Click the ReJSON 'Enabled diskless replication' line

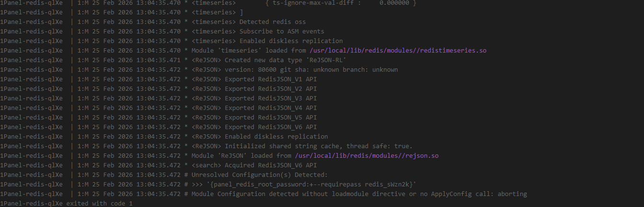[x=276, y=137]
